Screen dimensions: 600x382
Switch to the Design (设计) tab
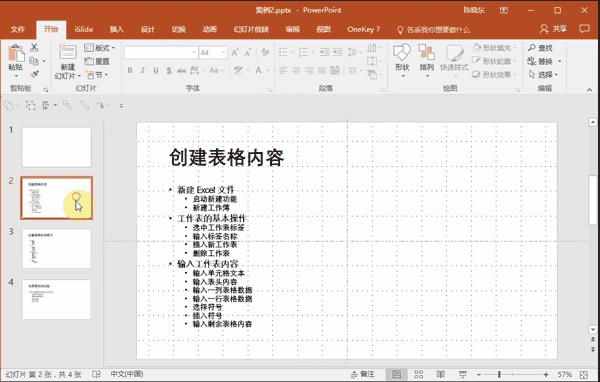click(148, 29)
